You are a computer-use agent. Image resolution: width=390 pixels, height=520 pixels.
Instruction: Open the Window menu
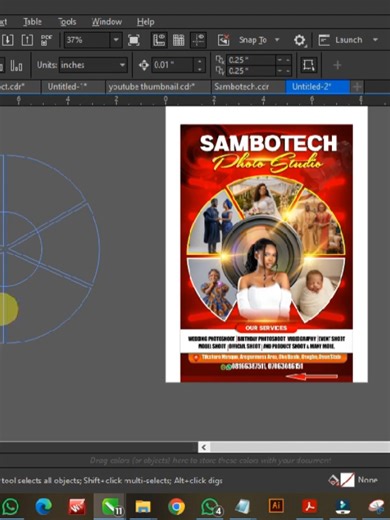pyautogui.click(x=107, y=22)
